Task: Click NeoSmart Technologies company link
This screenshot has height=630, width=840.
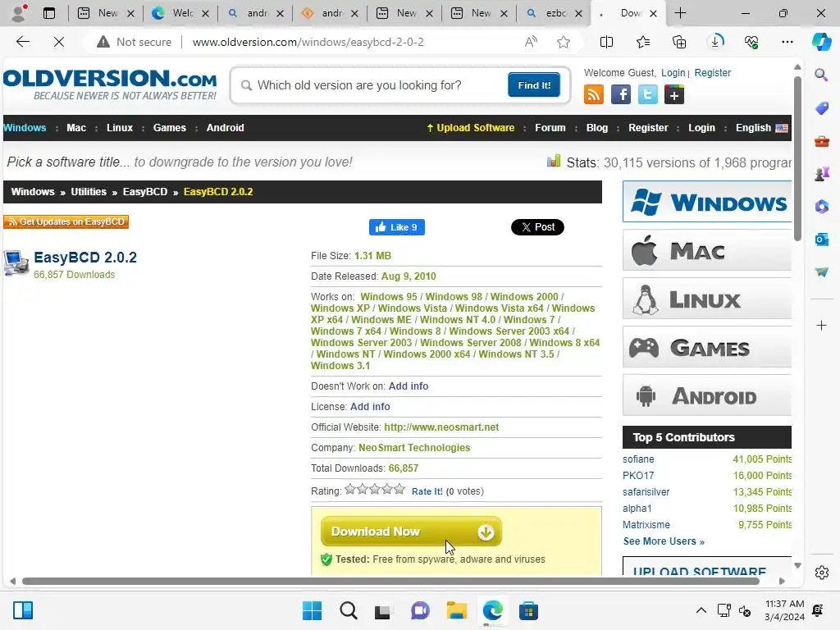Action: pos(414,447)
